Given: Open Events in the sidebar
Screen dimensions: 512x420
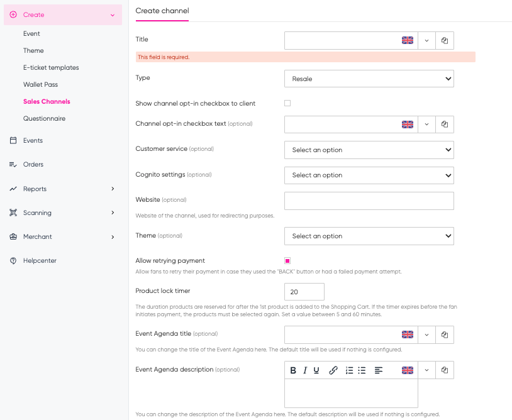Looking at the screenshot, I should (x=33, y=140).
